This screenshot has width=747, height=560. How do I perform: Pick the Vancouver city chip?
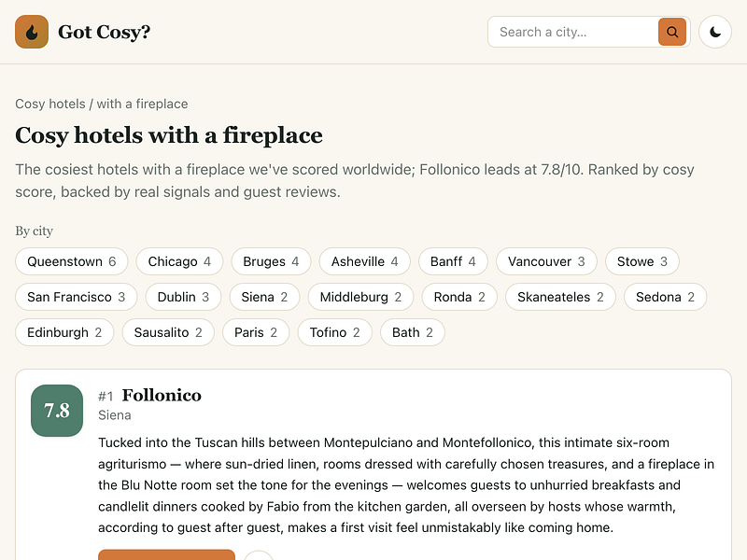[546, 261]
